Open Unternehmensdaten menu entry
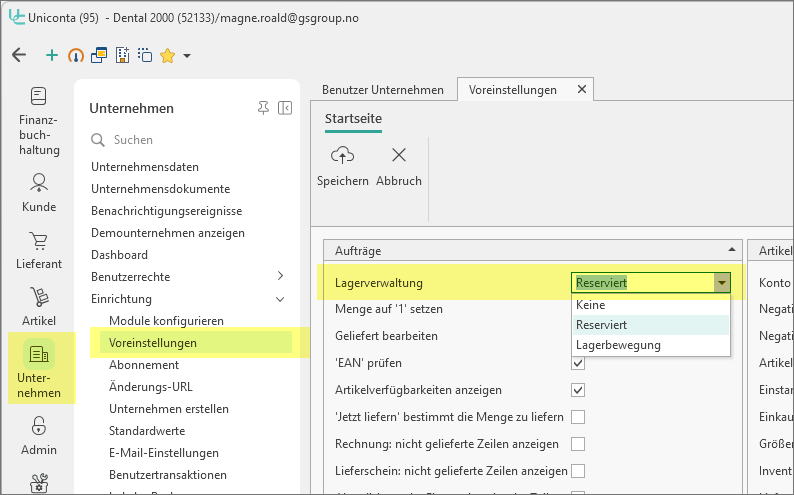794x495 pixels. point(145,167)
